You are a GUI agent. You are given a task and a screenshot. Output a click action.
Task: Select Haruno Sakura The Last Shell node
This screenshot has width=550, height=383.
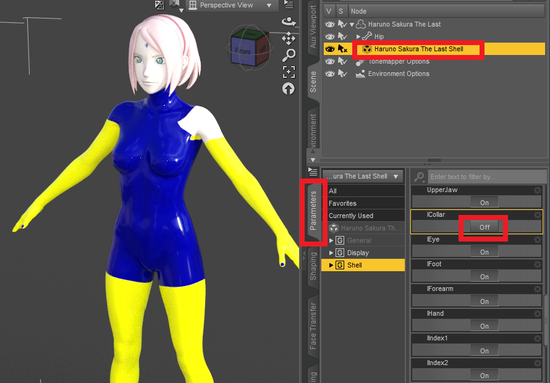pyautogui.click(x=418, y=49)
